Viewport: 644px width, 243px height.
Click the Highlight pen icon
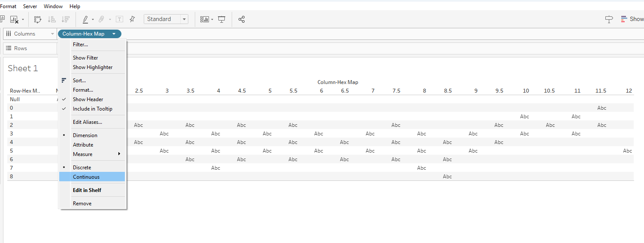(85, 19)
